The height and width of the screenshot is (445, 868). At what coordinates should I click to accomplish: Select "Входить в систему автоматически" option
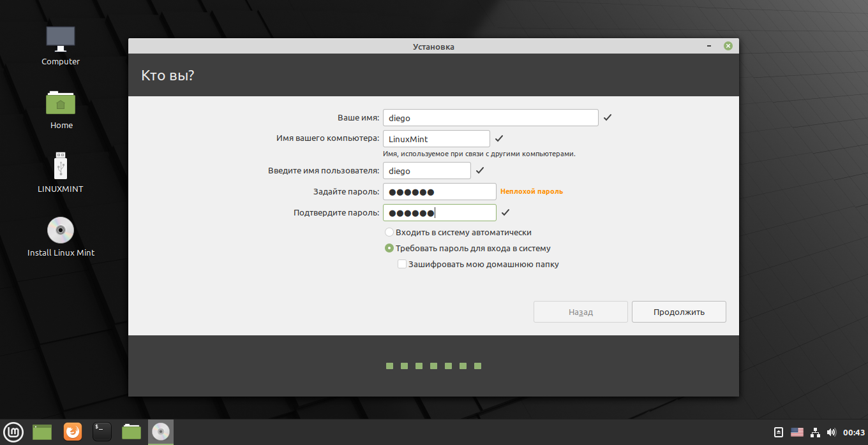tap(389, 233)
